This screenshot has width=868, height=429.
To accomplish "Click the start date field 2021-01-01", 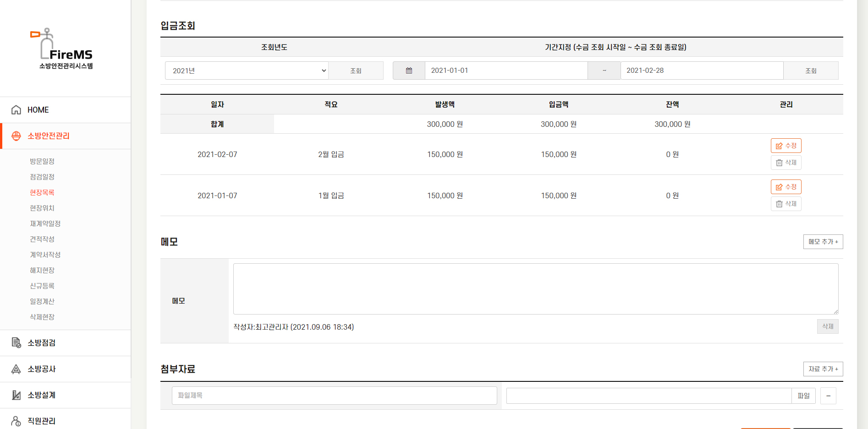I will coord(505,71).
